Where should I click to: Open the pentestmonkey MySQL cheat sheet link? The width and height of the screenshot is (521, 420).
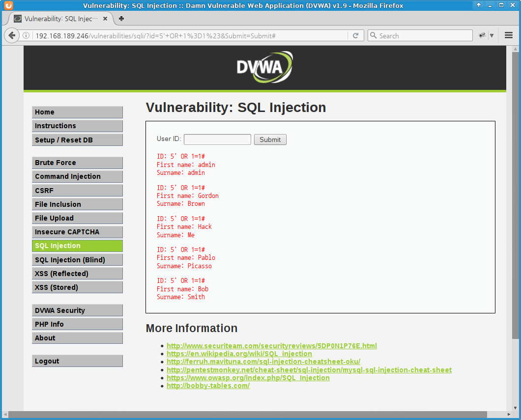309,369
